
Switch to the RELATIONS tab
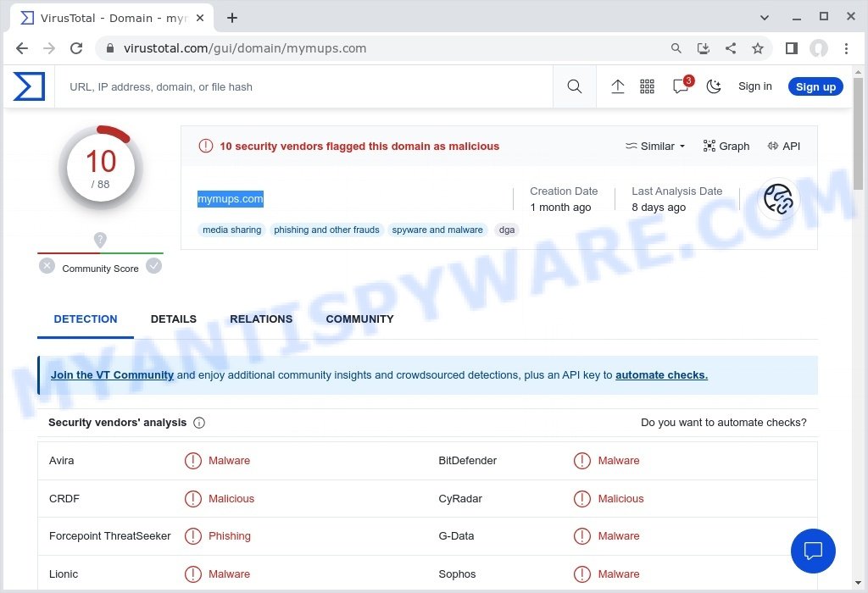click(261, 319)
